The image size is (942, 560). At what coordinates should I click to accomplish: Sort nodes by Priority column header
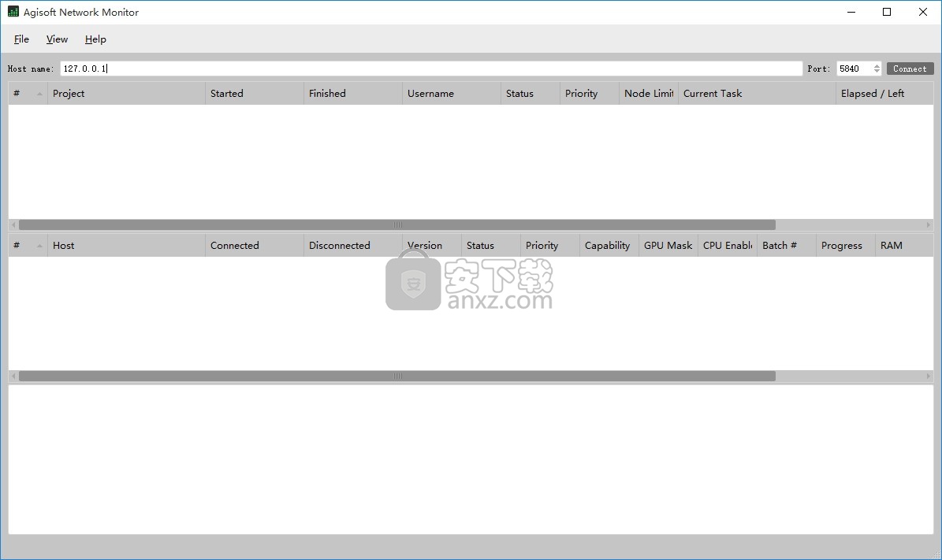549,246
